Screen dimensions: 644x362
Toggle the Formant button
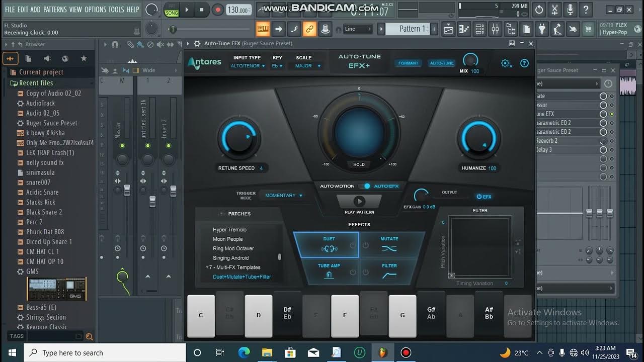[x=408, y=63]
